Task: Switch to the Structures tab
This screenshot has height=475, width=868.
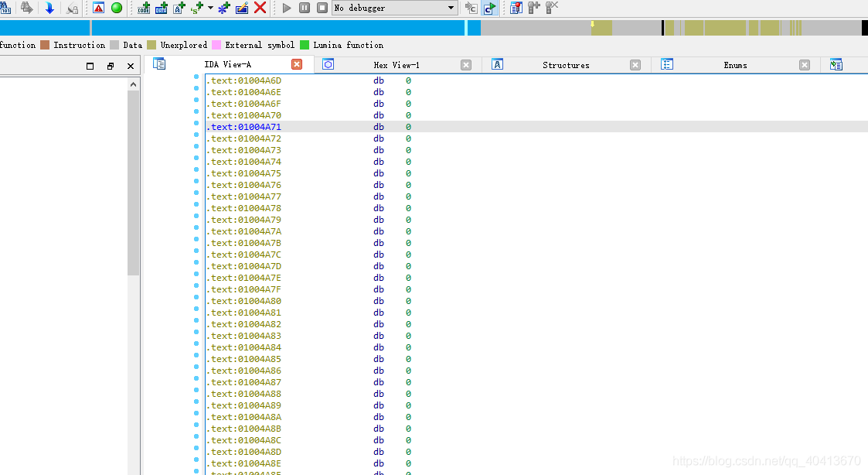Action: [566, 65]
